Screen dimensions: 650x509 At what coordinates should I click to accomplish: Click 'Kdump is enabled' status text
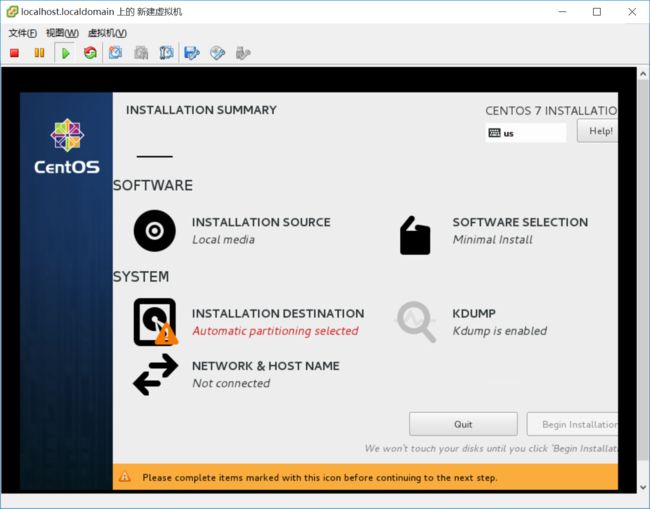click(x=500, y=331)
